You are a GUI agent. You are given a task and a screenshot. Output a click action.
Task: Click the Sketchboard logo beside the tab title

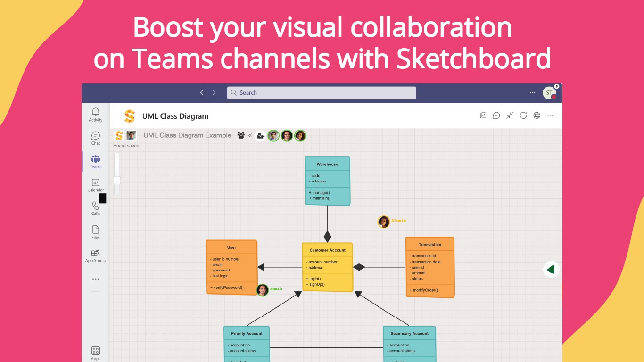tap(129, 116)
